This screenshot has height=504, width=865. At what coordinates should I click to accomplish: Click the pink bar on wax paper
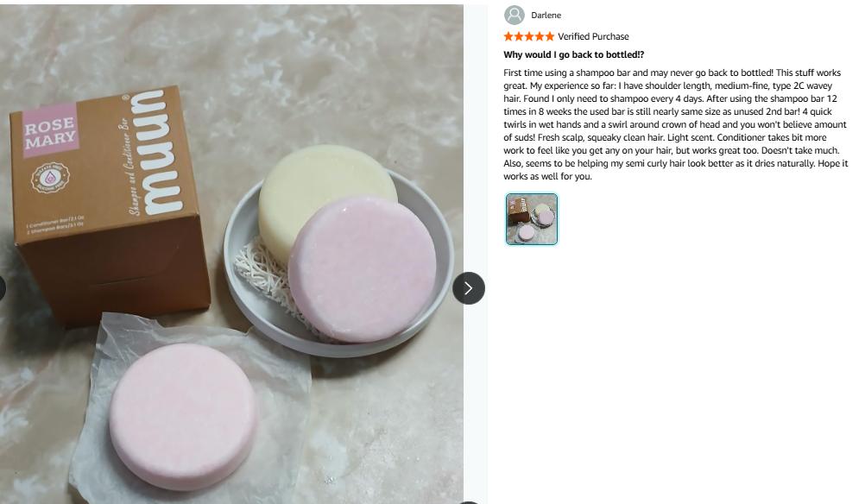tap(183, 416)
